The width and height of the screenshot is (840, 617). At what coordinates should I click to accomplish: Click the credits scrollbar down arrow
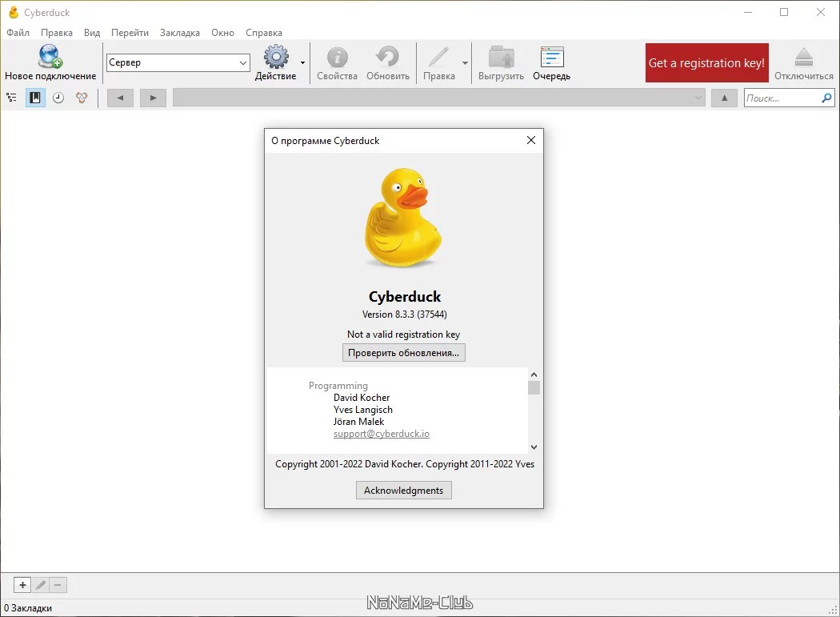(534, 447)
